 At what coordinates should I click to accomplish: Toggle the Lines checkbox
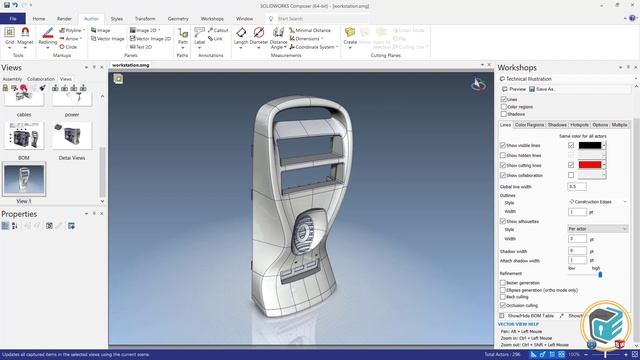click(504, 99)
